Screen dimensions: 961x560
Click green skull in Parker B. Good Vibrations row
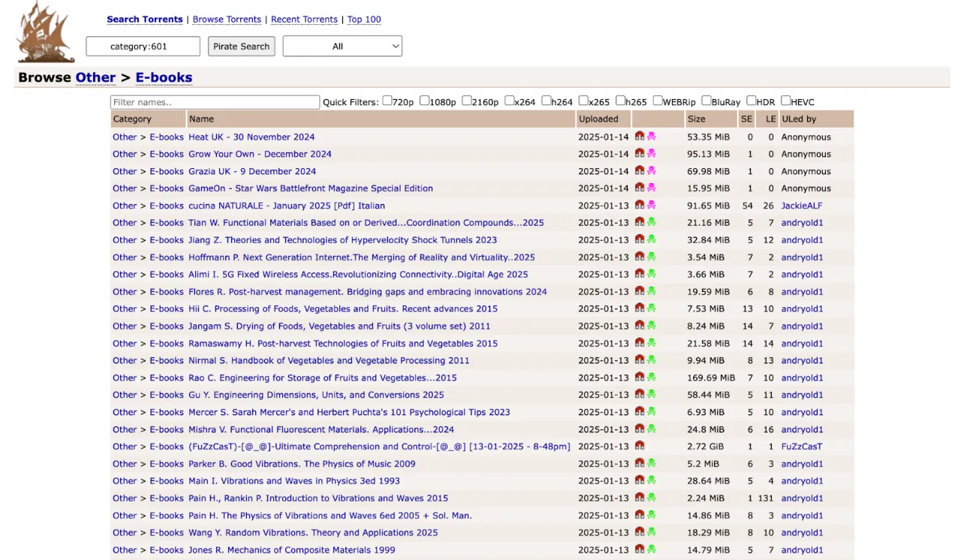pos(651,463)
